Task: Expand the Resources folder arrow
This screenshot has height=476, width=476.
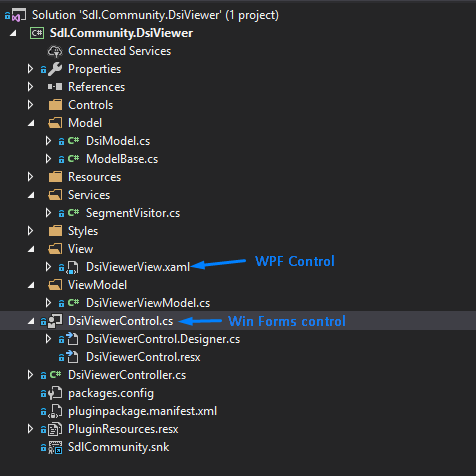Action: coord(30,177)
